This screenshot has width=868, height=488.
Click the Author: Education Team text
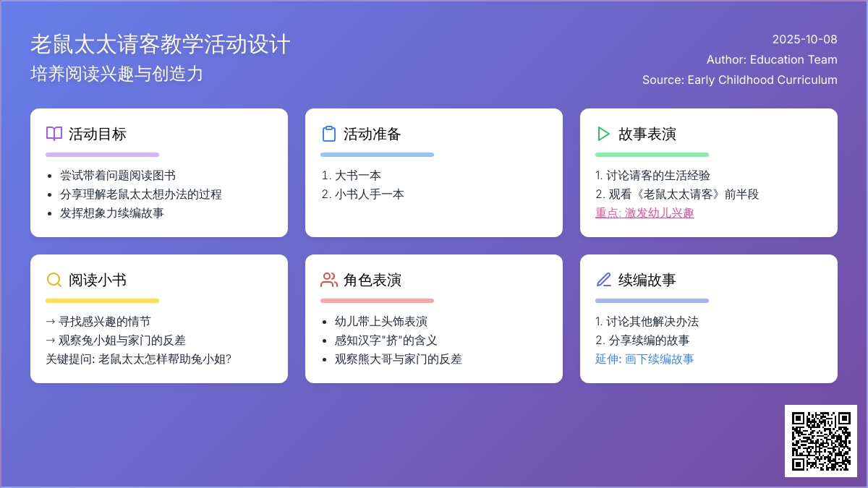click(x=772, y=60)
